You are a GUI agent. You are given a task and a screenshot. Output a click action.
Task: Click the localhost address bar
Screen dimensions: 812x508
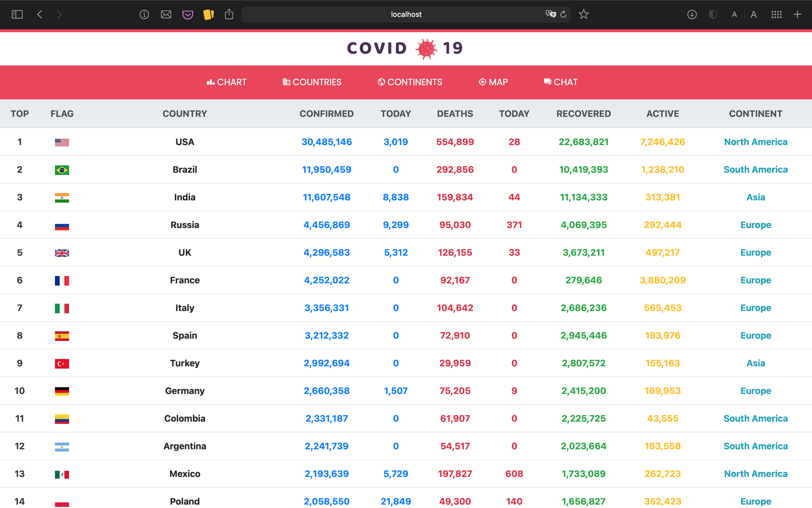(x=406, y=14)
